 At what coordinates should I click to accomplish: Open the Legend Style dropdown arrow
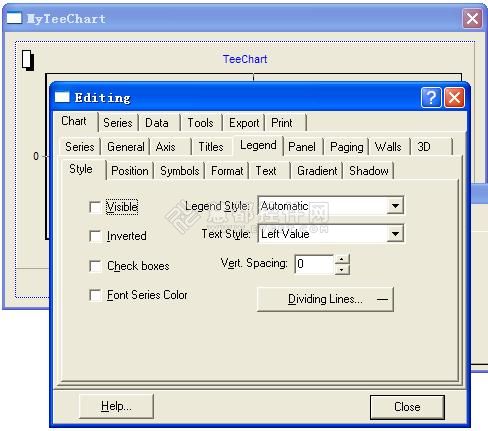coord(395,206)
